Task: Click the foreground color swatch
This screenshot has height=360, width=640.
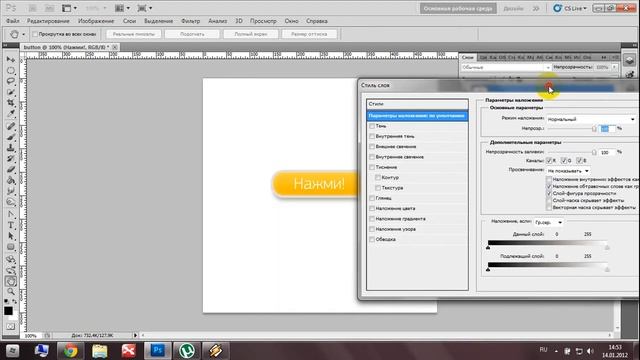Action: 8,311
